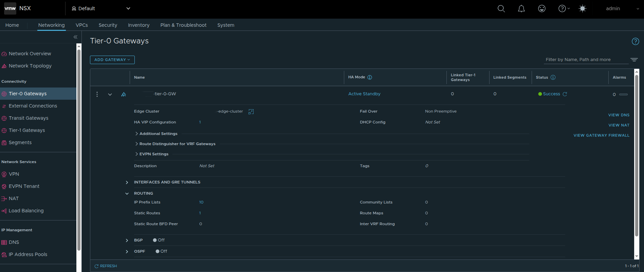Click the alarms bar indicator for tier-0-GW

[x=623, y=94]
